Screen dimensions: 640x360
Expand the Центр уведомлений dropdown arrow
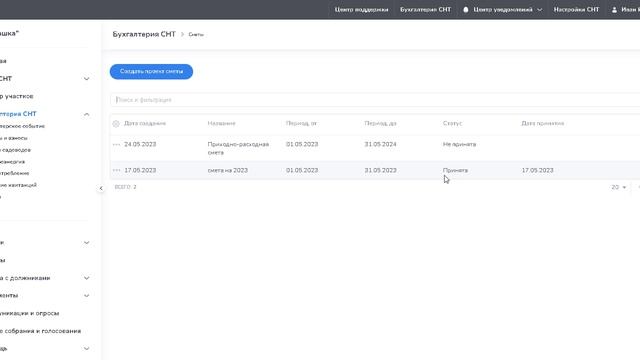point(540,9)
